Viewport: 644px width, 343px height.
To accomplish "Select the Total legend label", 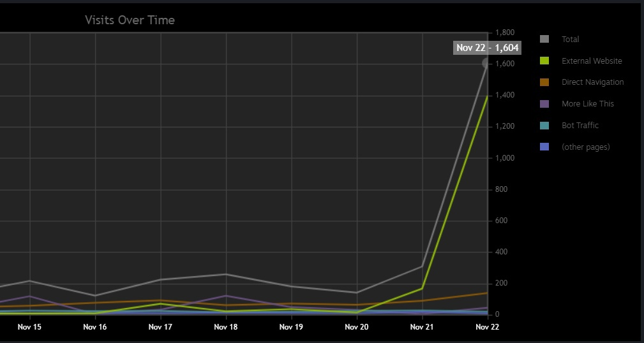I will (570, 40).
